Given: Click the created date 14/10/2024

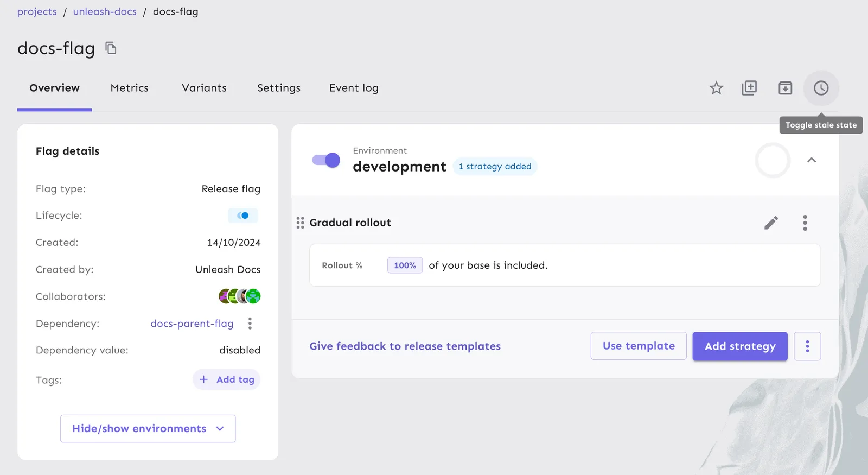Looking at the screenshot, I should click(234, 243).
